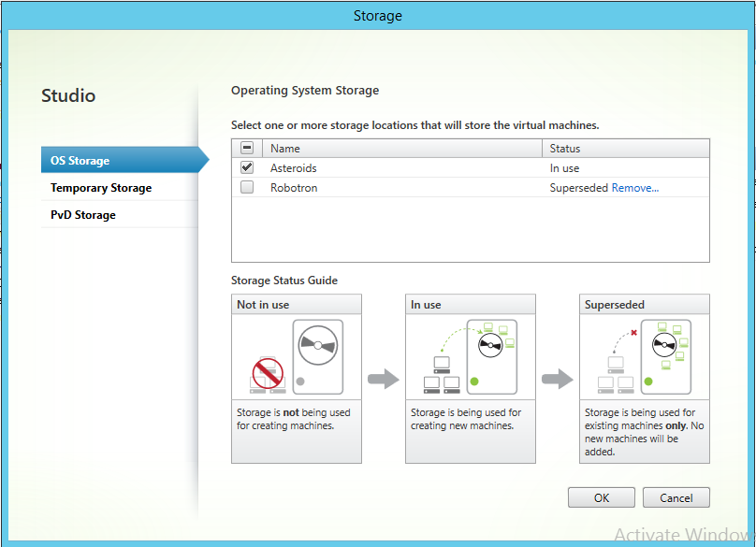756x547 pixels.
Task: Uncheck the Asteroids storage checkbox
Action: coord(246,167)
